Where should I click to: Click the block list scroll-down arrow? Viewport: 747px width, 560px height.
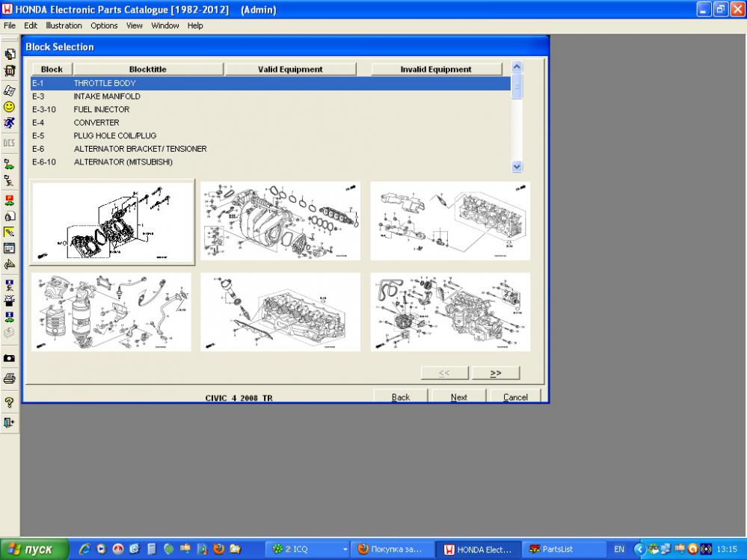[517, 167]
